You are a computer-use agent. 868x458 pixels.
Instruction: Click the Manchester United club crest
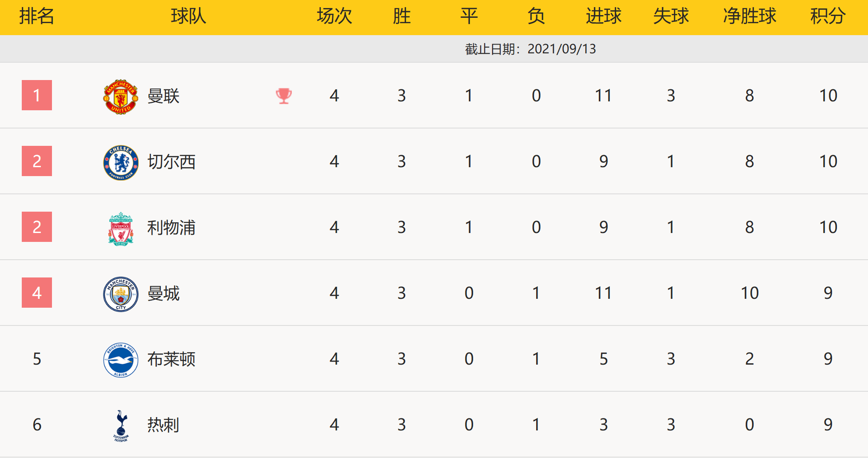click(120, 96)
